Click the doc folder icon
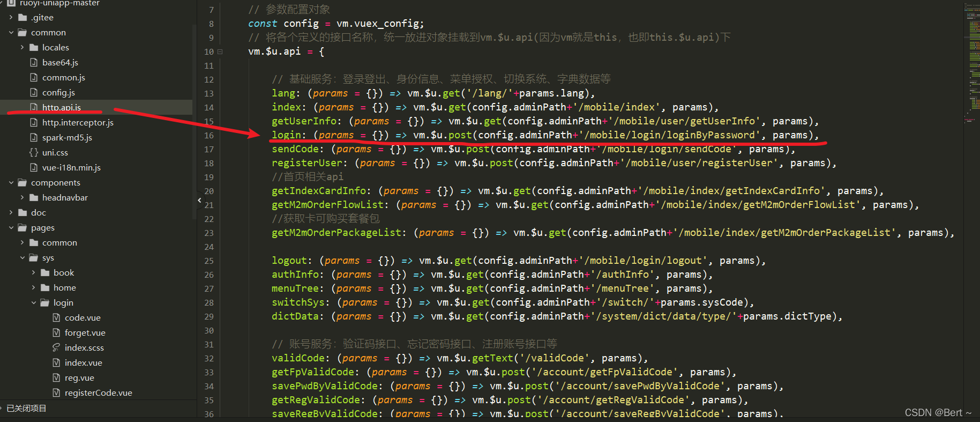The width and height of the screenshot is (980, 422). [x=23, y=213]
